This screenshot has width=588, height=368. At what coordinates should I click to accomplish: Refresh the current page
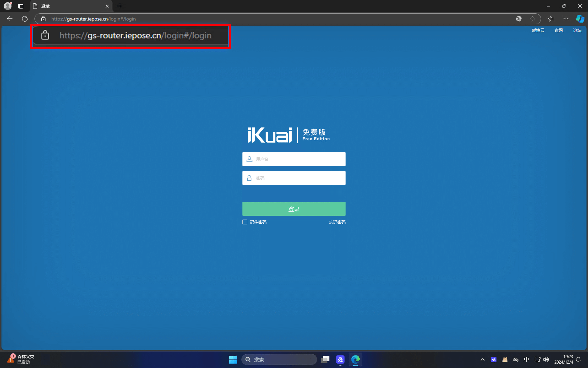[x=25, y=19]
